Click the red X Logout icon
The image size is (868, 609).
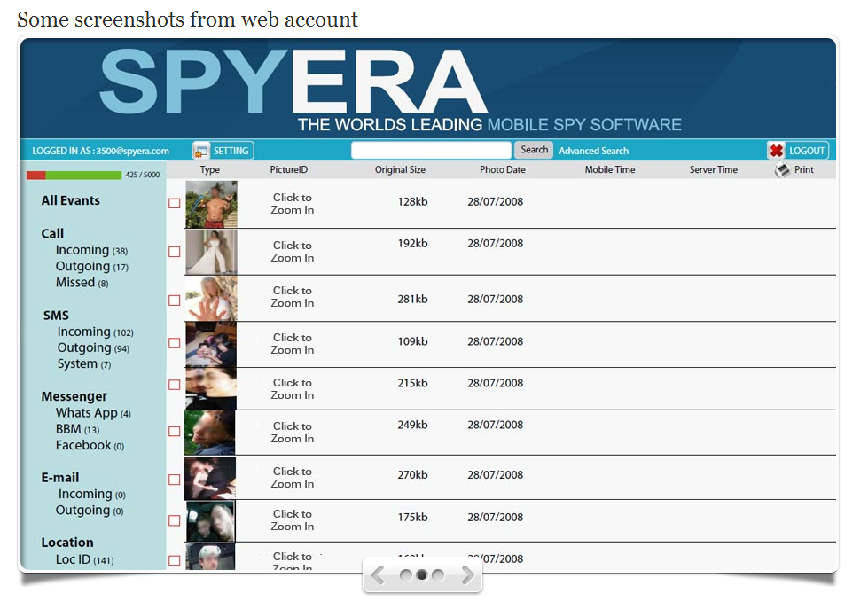[x=777, y=151]
